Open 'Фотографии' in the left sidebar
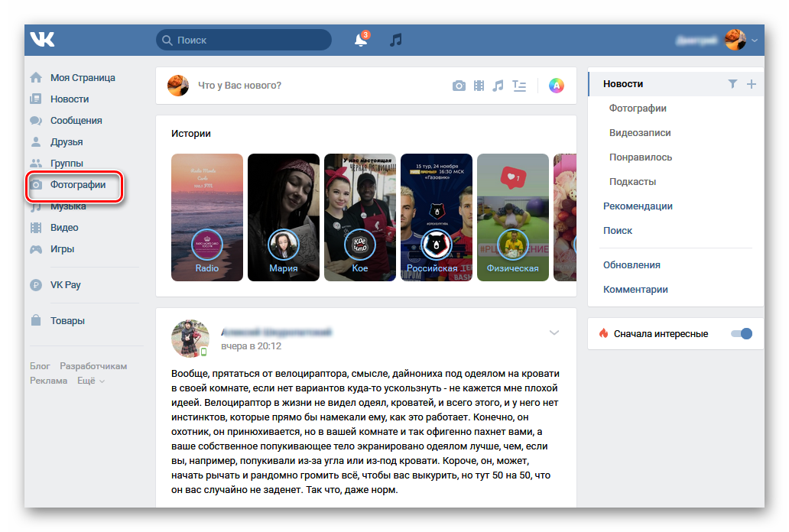Screen dimensions: 789x532 click(77, 185)
